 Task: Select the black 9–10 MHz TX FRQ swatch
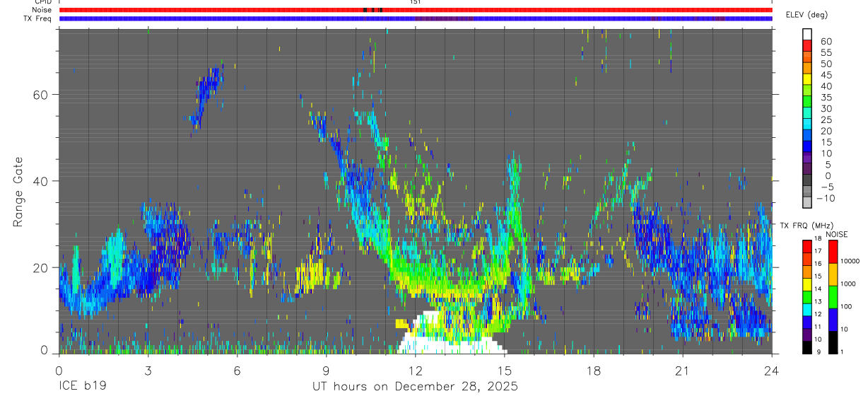(807, 347)
